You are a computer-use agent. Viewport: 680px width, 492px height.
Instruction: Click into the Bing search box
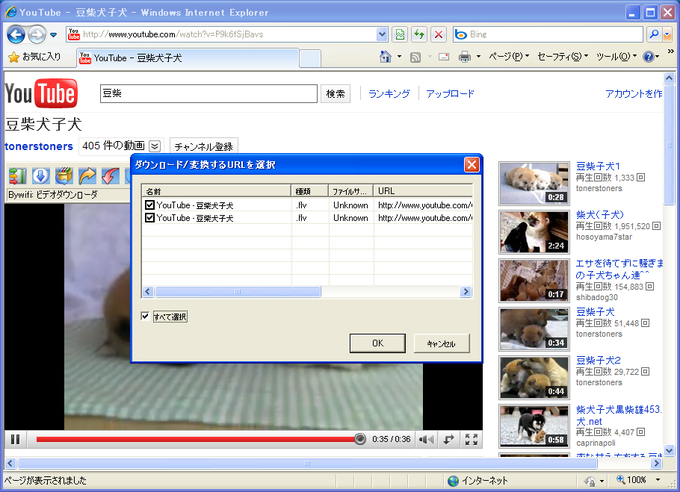point(549,34)
